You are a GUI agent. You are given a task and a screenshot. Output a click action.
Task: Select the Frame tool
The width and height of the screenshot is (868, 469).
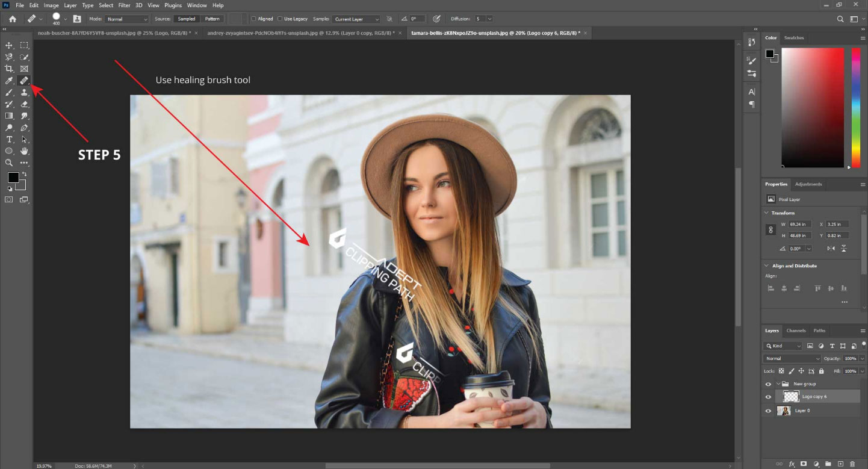[24, 69]
